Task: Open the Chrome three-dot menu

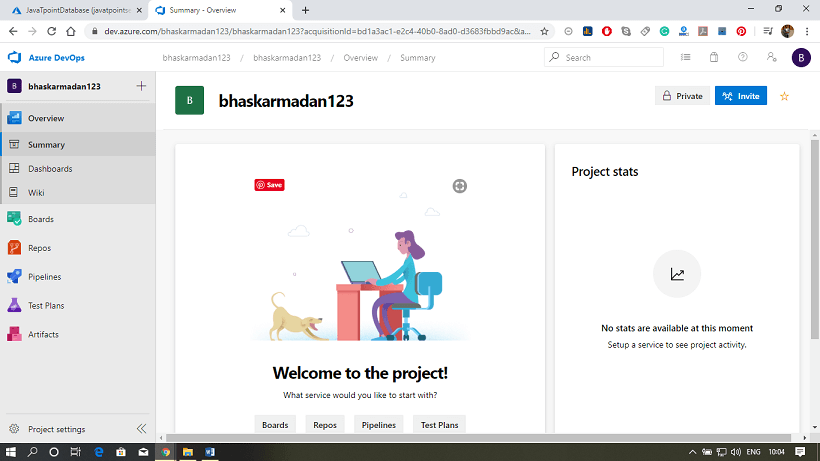Action: coord(807,31)
